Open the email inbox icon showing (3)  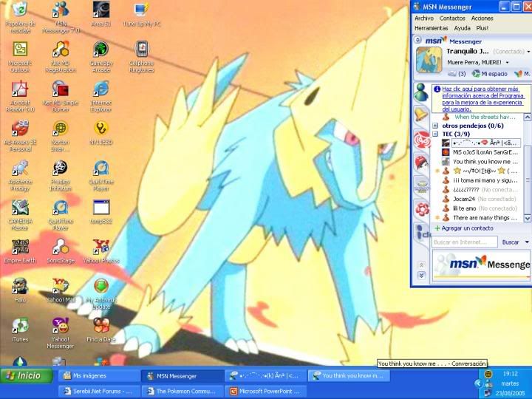pyautogui.click(x=457, y=74)
